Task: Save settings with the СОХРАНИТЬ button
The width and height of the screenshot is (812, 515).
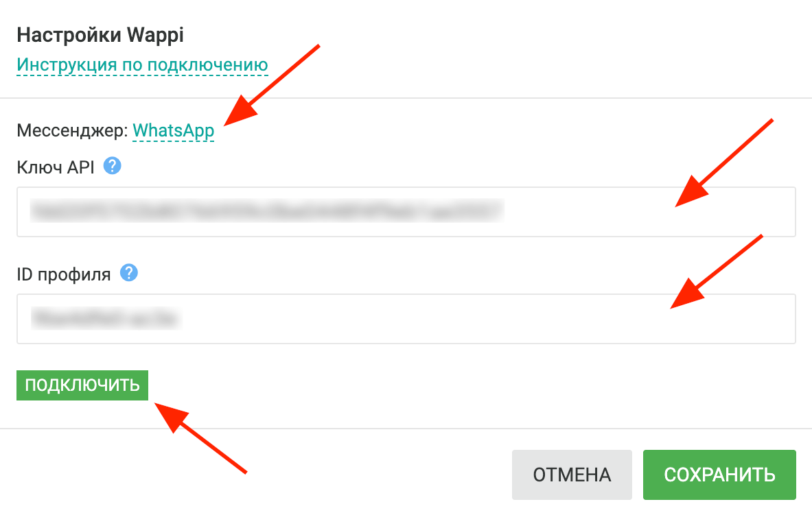Action: [719, 475]
